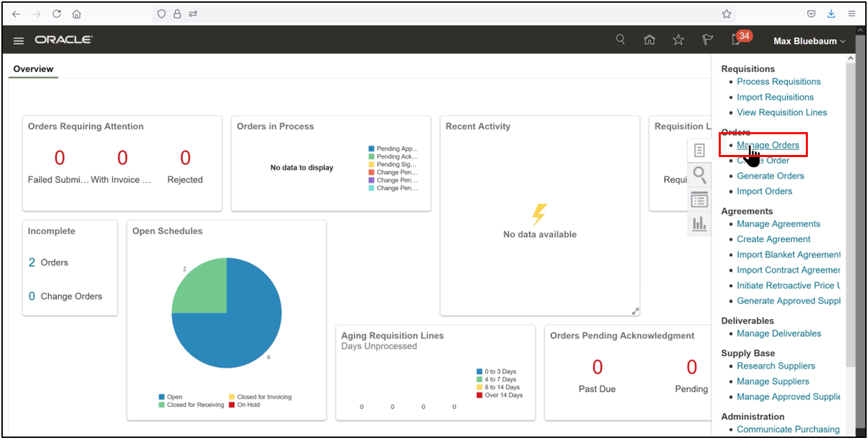Open Notifications bell showing 34 alerts
This screenshot has height=440, width=868.
(735, 40)
